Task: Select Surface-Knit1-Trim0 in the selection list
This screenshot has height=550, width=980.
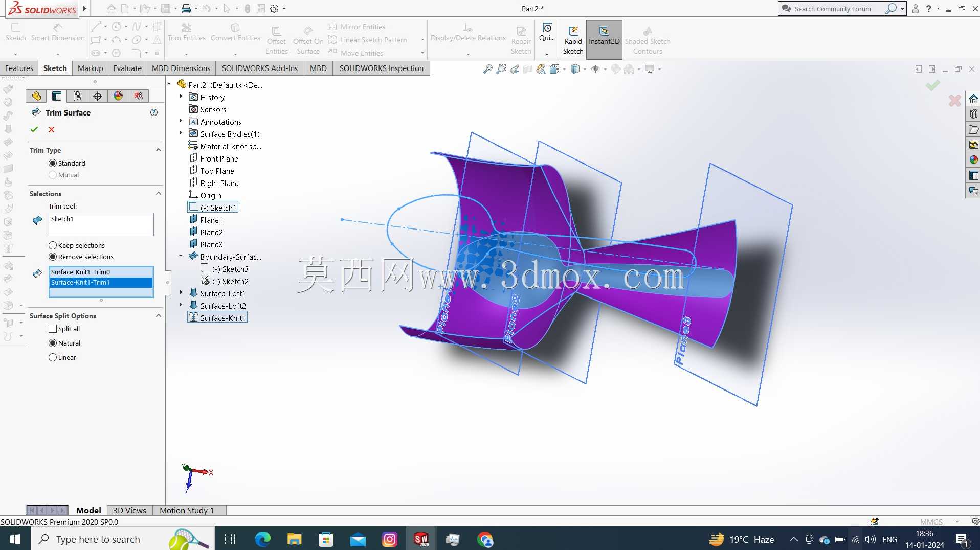Action: point(101,272)
